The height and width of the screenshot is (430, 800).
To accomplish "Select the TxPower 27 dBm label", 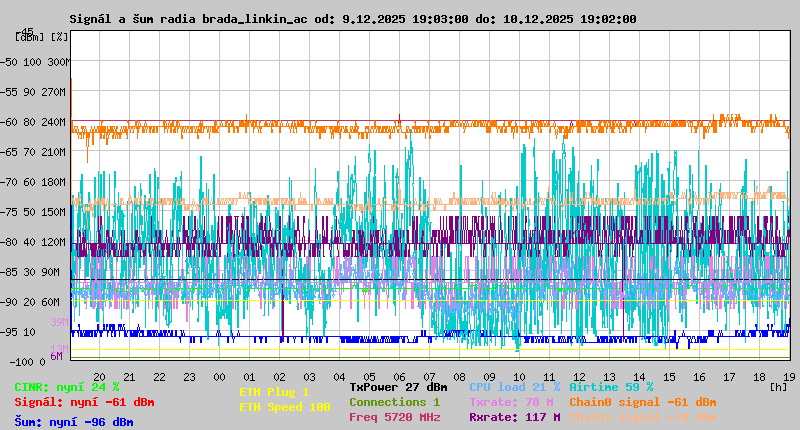I will coord(398,387).
